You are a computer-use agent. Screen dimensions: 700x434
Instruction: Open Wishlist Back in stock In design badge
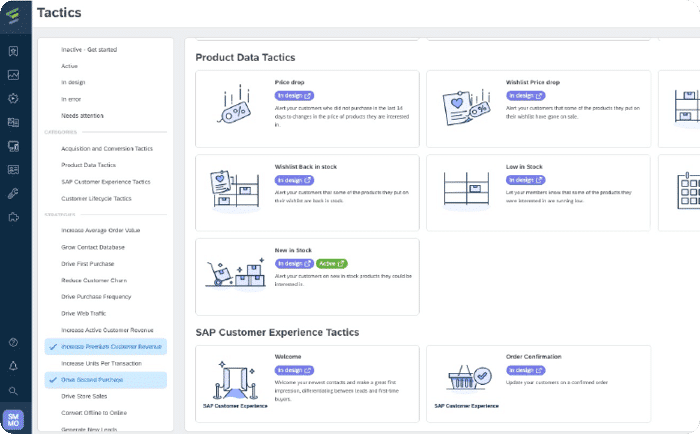tap(294, 180)
